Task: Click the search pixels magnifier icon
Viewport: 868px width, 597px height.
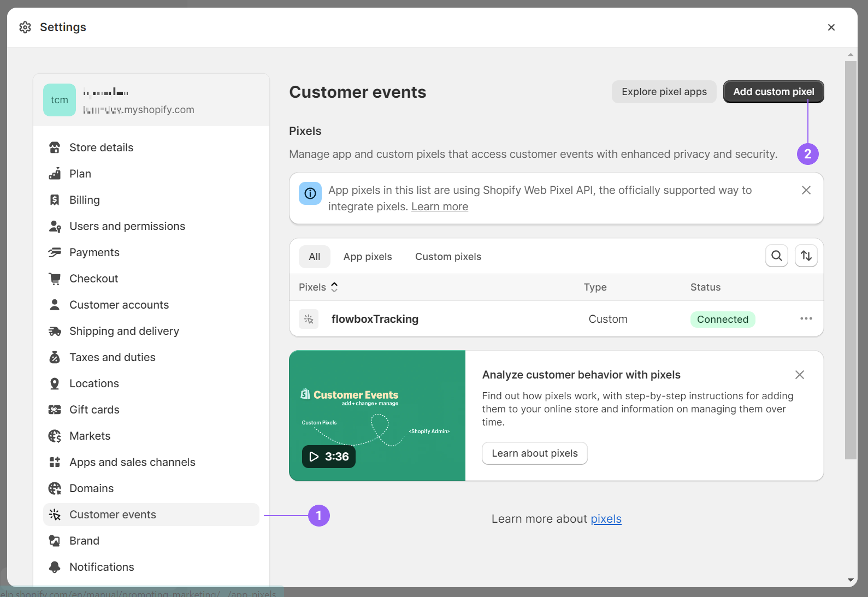Action: [776, 256]
